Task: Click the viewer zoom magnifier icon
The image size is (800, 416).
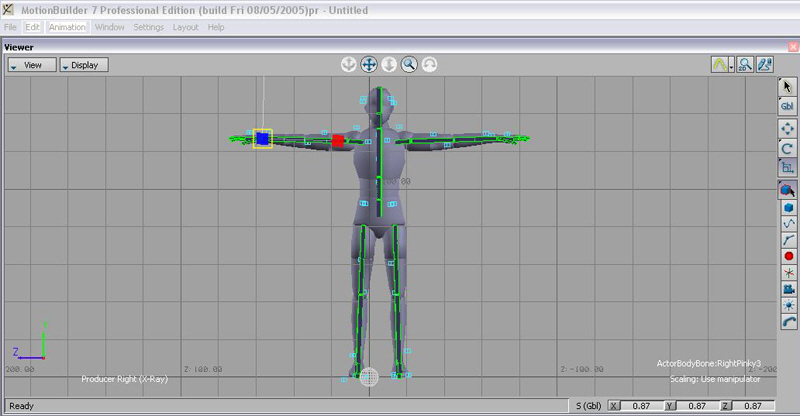Action: [x=409, y=64]
